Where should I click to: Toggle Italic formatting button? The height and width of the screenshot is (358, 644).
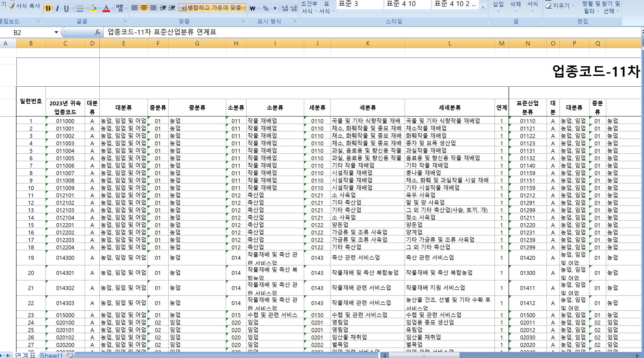click(57, 9)
